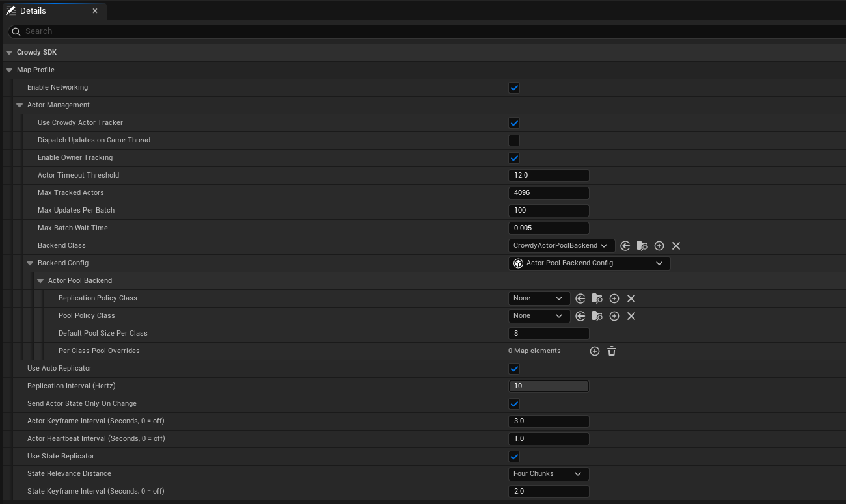Click the Max Tracked Actors value field
The height and width of the screenshot is (504, 846).
(x=549, y=193)
